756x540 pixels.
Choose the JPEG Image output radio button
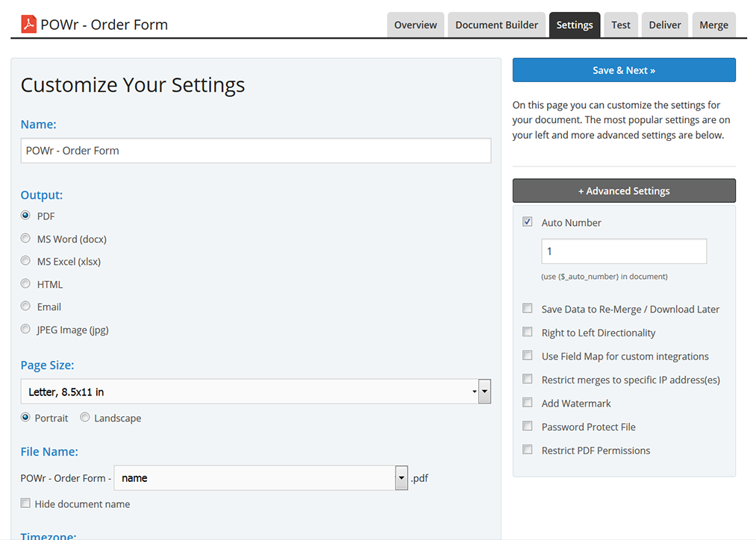click(26, 329)
